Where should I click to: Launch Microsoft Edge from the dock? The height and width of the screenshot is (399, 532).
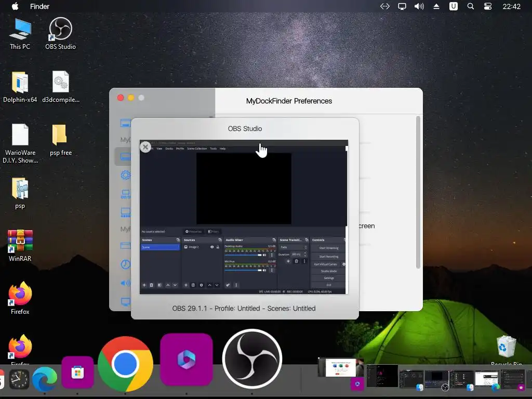pyautogui.click(x=45, y=379)
